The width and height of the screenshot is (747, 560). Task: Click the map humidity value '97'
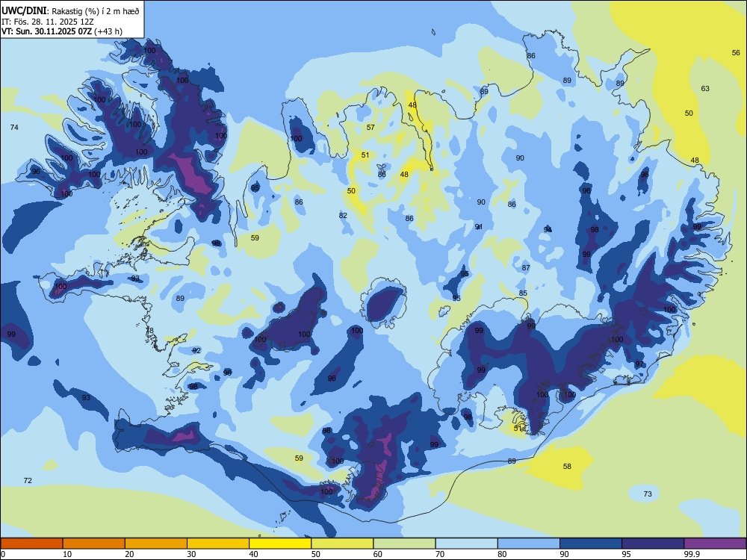pyautogui.click(x=639, y=364)
